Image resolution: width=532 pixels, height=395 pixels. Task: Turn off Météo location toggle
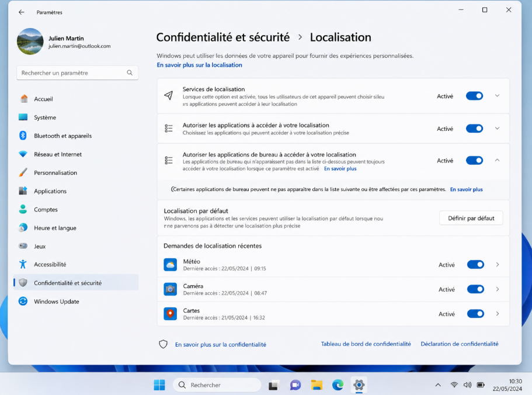(x=475, y=265)
